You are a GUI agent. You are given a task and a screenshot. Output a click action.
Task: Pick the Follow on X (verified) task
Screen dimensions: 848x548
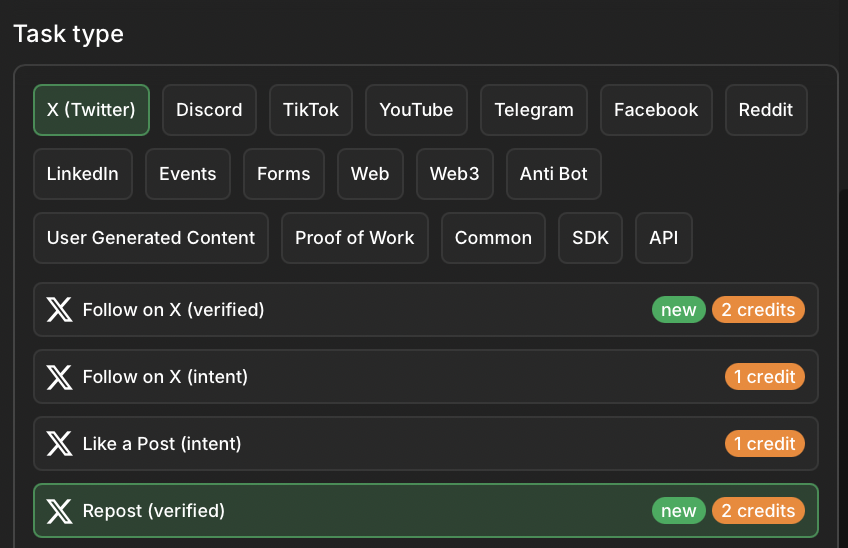pos(426,309)
